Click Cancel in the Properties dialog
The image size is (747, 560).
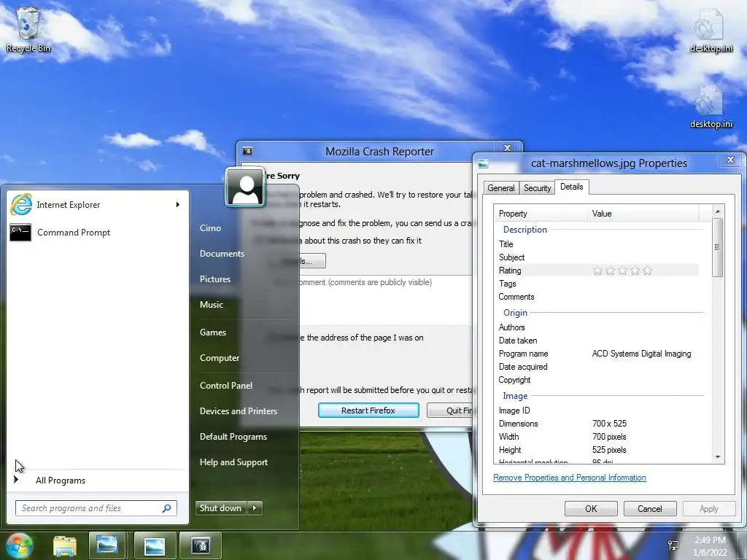point(650,508)
